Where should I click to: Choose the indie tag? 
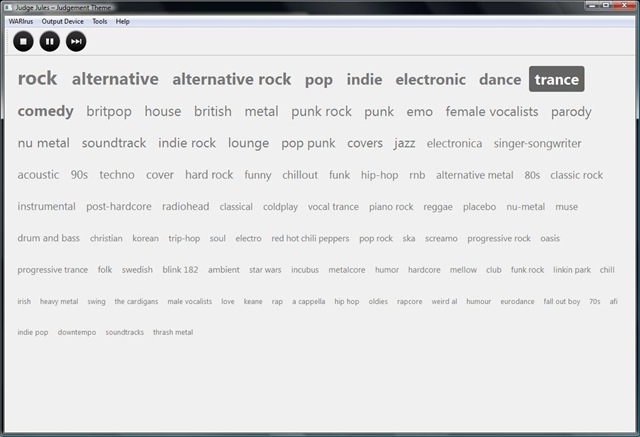coord(364,79)
